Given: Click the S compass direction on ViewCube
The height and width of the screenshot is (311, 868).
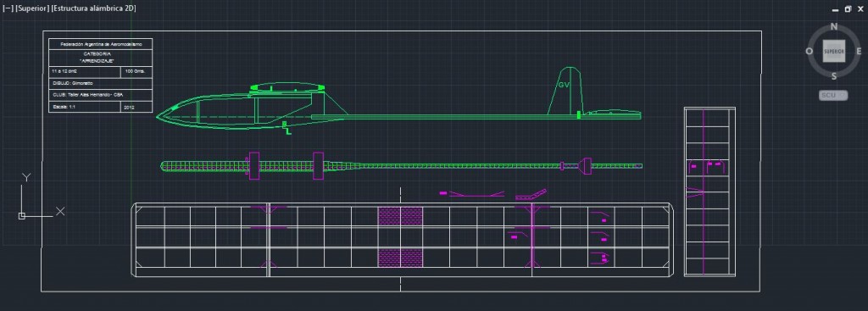Looking at the screenshot, I should (834, 77).
